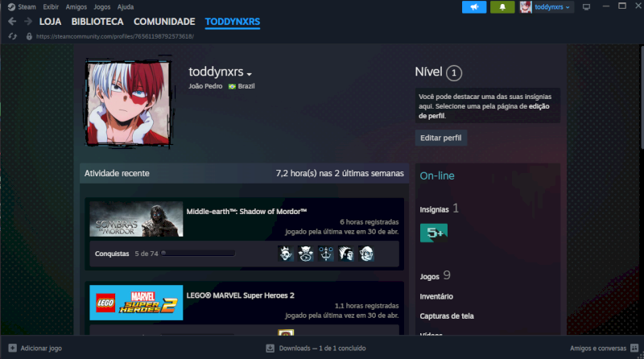Go back with the left arrow icon

click(12, 22)
